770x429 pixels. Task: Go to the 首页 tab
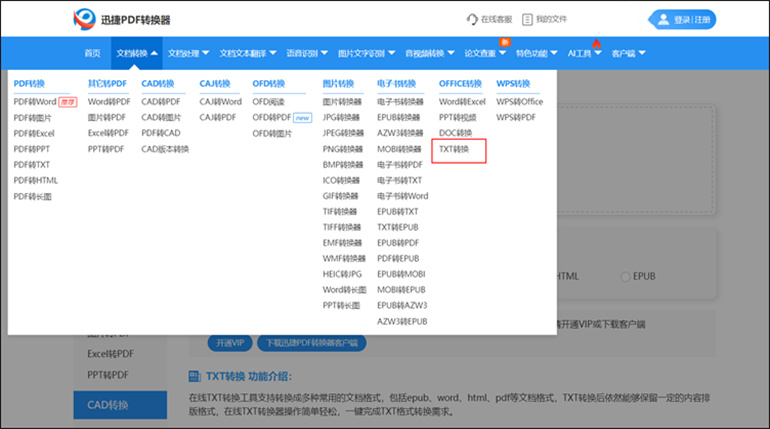[x=92, y=53]
